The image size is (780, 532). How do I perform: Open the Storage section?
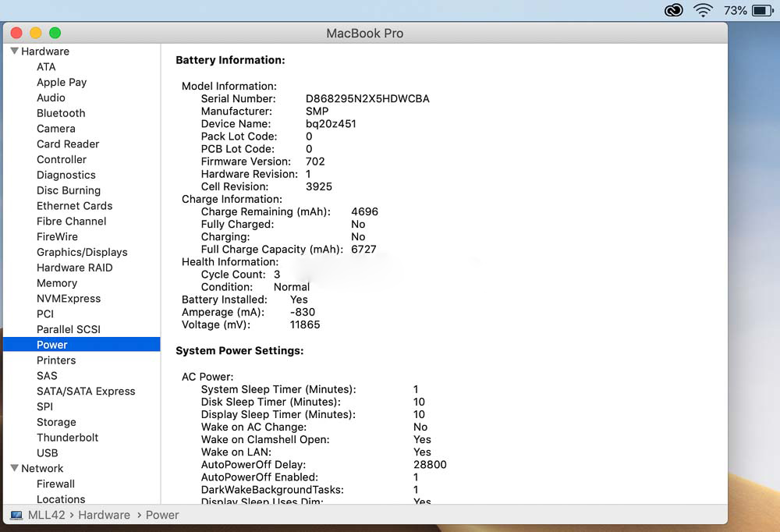click(56, 421)
